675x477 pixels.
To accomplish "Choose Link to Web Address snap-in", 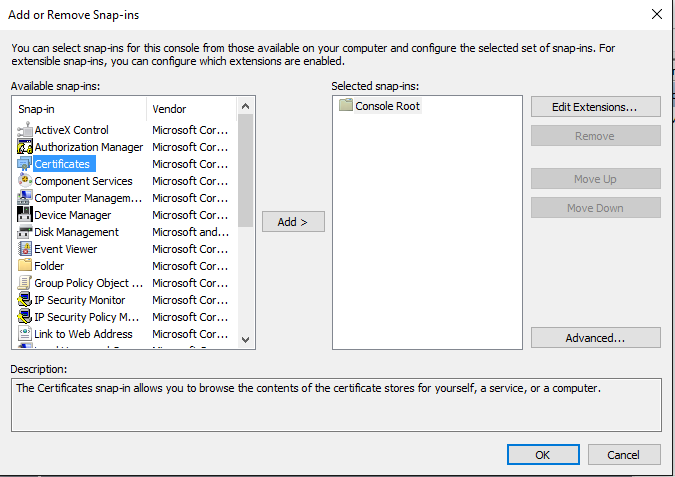I will [x=83, y=334].
